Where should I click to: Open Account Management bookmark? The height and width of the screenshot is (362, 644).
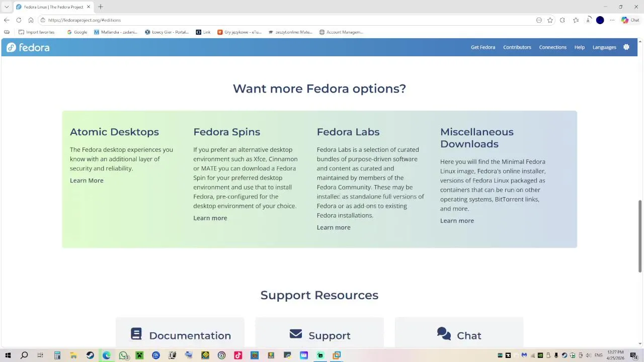point(341,32)
